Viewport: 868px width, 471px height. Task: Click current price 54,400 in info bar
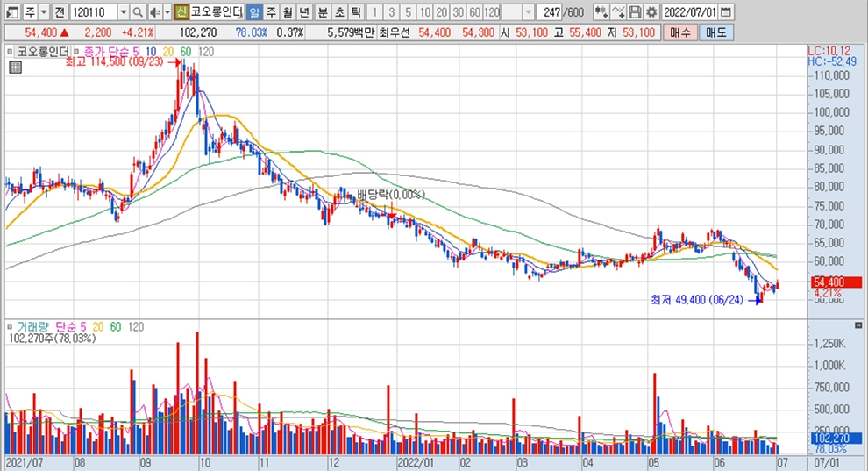(41, 32)
